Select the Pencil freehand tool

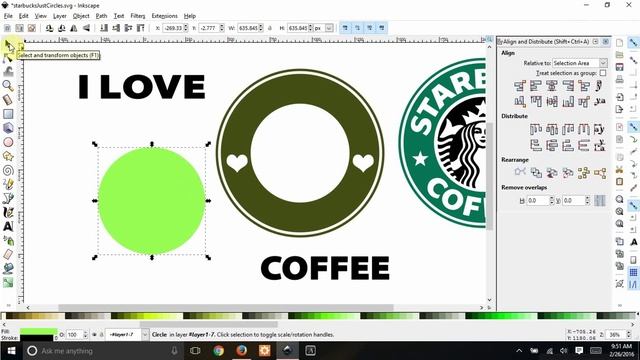[x=8, y=184]
